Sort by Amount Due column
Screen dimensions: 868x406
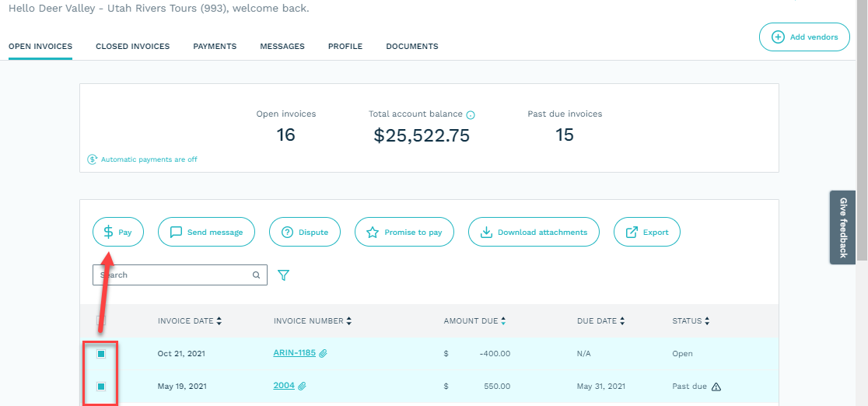pyautogui.click(x=474, y=321)
